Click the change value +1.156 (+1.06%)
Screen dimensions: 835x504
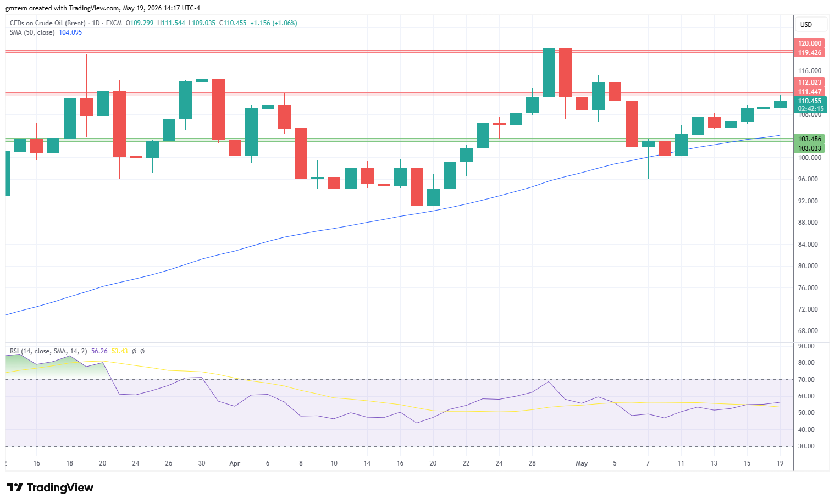tap(274, 23)
